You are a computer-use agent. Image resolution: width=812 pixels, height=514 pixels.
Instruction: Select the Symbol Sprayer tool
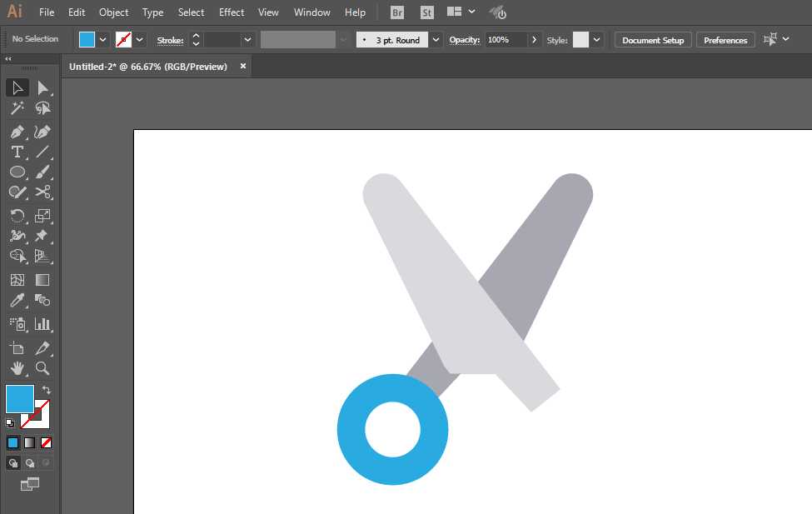[x=17, y=324]
